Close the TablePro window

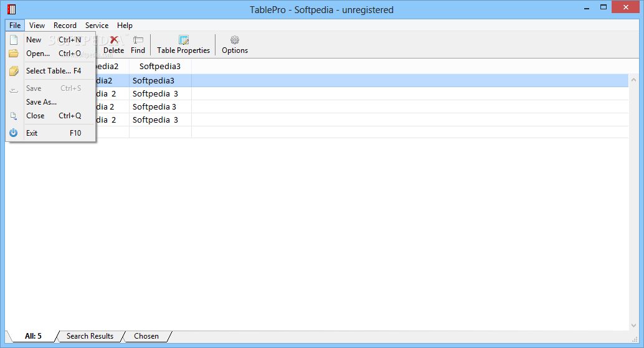click(x=626, y=7)
